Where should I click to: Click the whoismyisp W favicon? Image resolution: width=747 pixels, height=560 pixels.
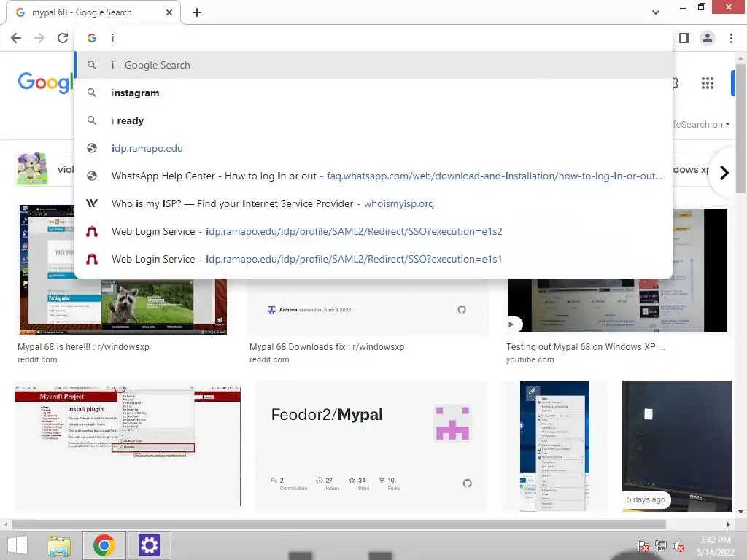[x=92, y=203]
